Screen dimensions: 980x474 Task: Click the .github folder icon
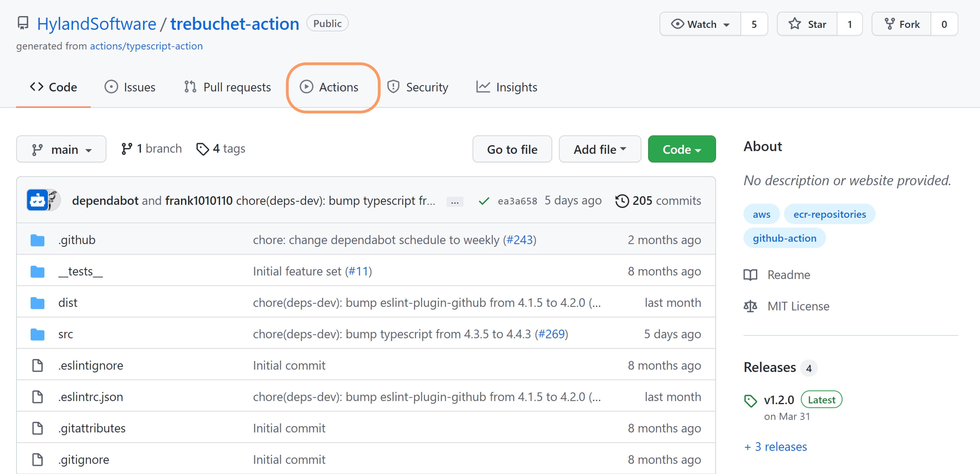click(37, 240)
